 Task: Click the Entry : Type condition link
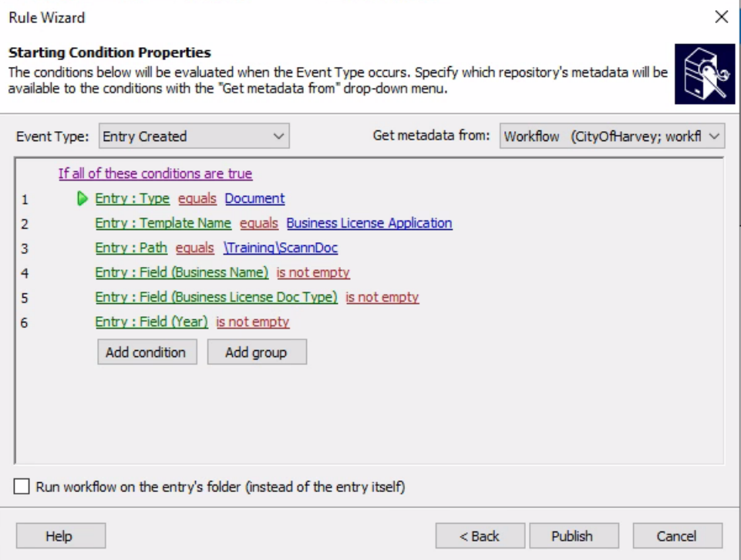click(132, 199)
